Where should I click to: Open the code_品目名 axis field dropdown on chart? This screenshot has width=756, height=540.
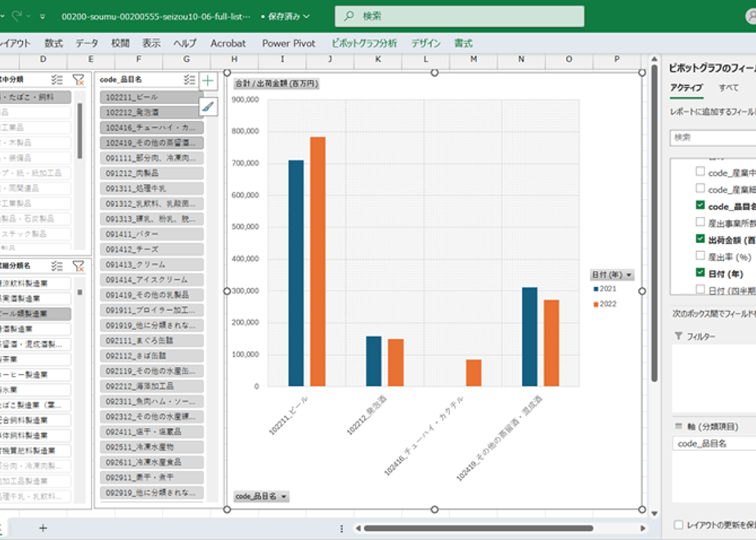pos(261,496)
